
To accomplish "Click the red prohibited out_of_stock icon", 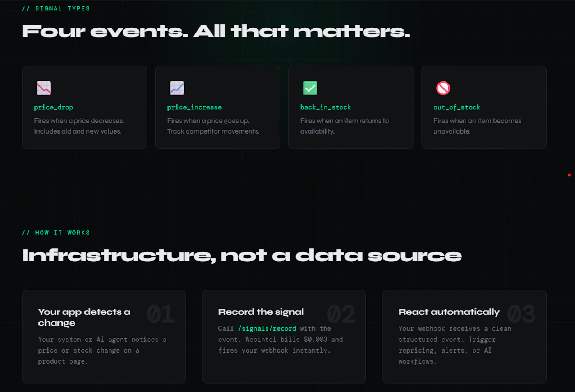I will coord(443,88).
